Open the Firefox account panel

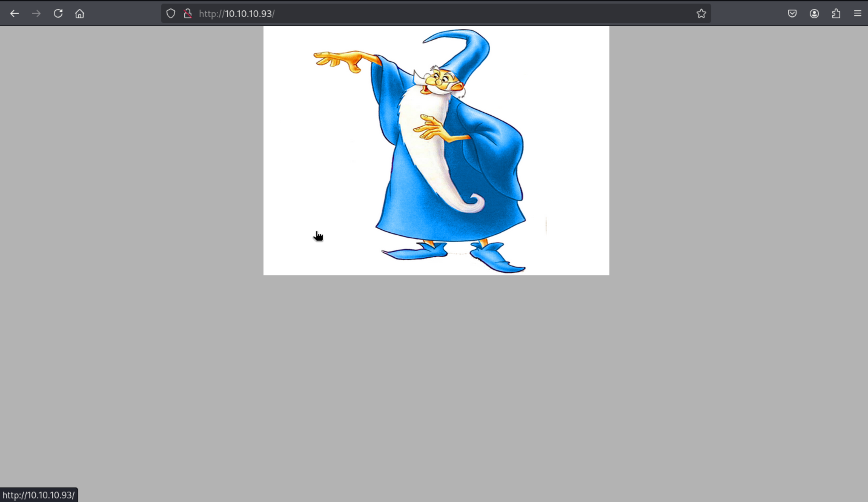click(814, 14)
